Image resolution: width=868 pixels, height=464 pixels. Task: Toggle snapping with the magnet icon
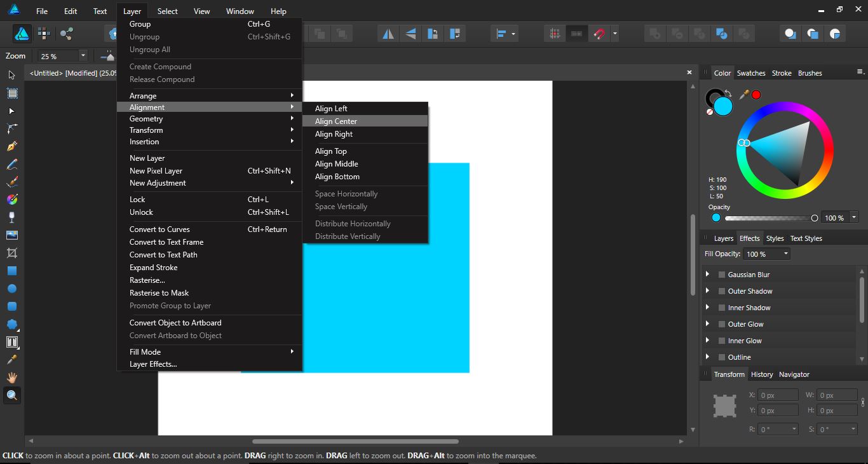point(598,34)
